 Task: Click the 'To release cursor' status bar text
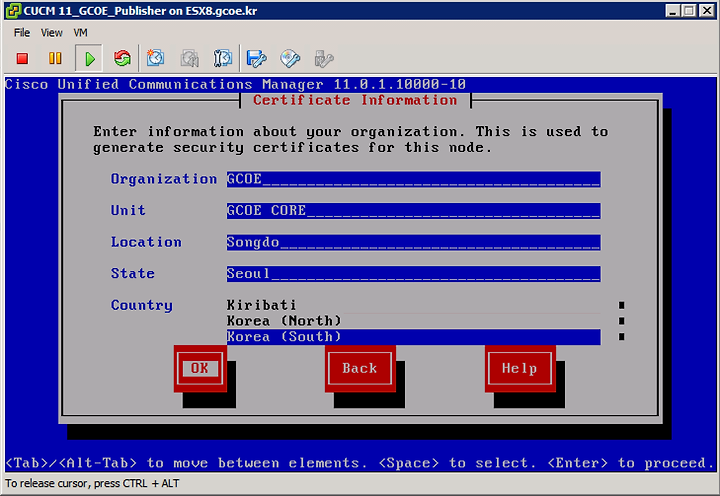[92, 483]
